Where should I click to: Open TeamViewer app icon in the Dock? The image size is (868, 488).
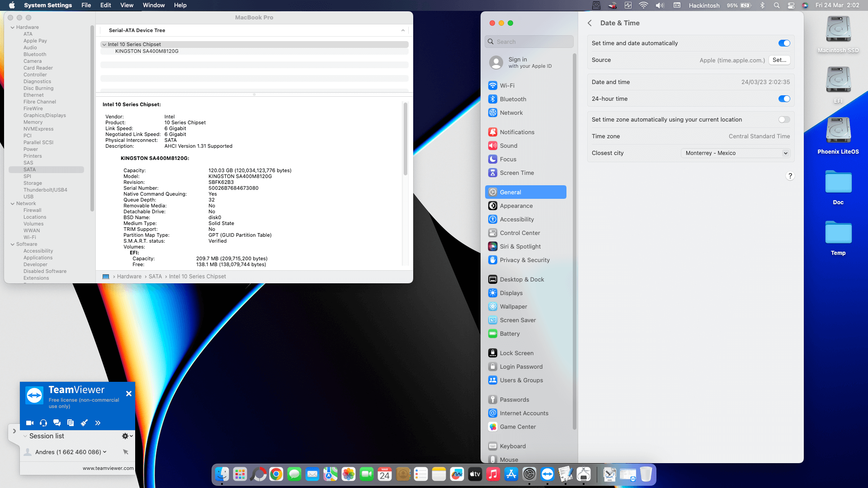coord(547,474)
